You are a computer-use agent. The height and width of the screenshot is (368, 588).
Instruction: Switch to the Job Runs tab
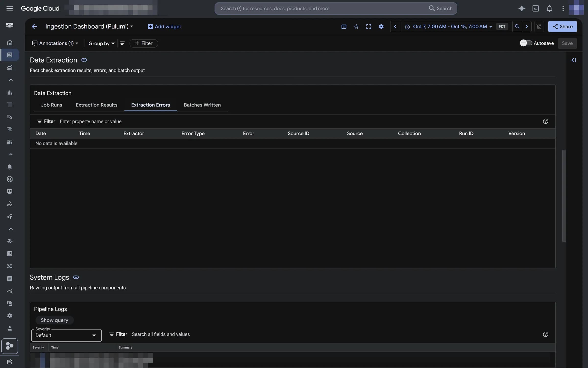pyautogui.click(x=51, y=105)
